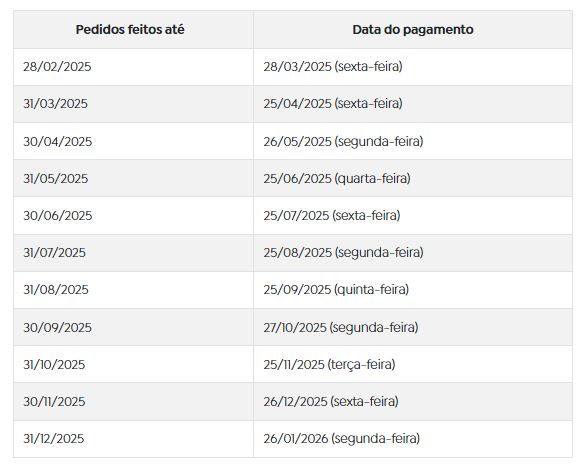Click the 25/07/2025 (sexta-feira) payment cell

413,216
